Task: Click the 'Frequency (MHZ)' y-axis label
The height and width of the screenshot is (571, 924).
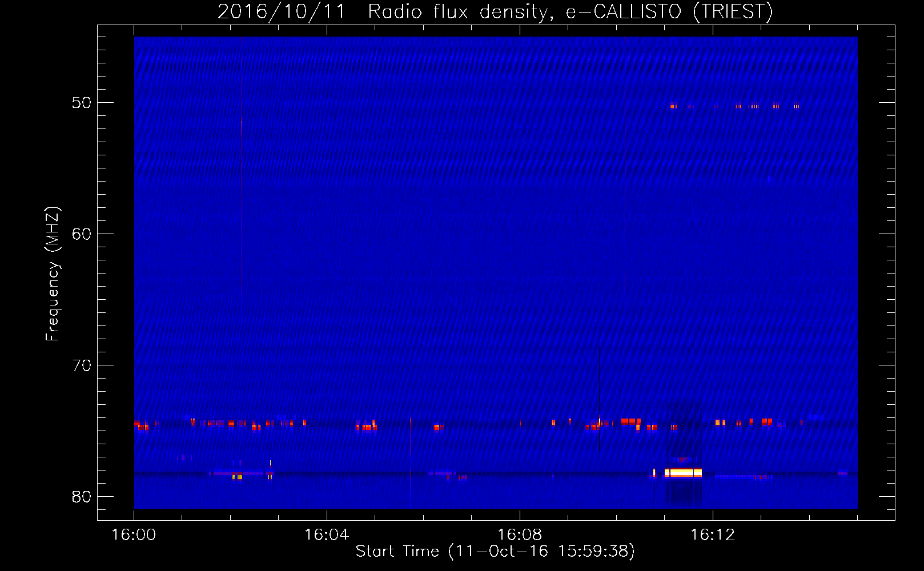Action: (x=52, y=274)
